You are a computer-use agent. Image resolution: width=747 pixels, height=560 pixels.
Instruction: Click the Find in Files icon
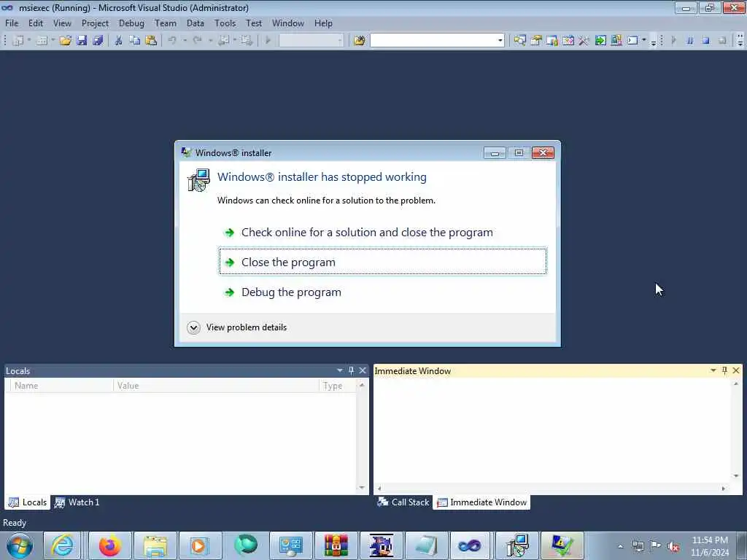pos(360,41)
